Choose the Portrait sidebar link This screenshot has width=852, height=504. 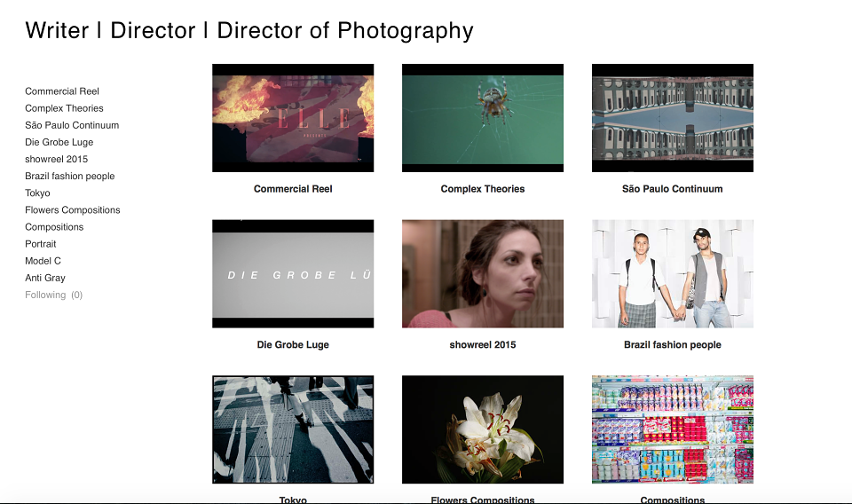click(40, 244)
